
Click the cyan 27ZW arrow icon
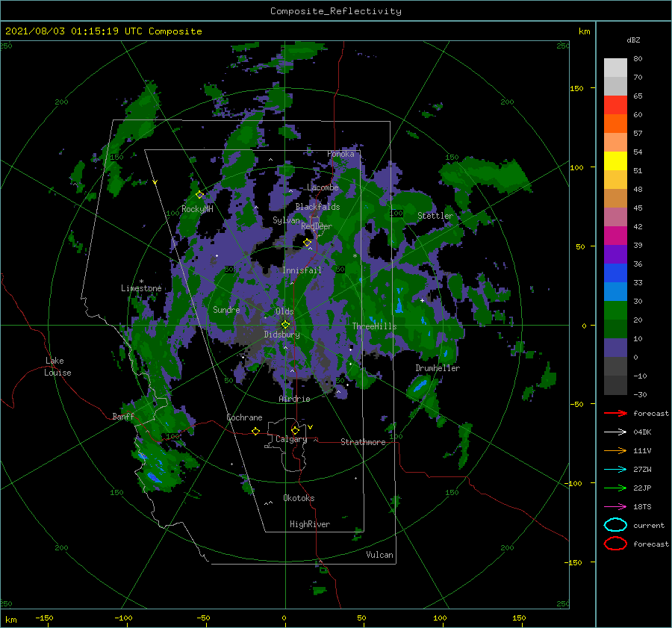pos(615,470)
